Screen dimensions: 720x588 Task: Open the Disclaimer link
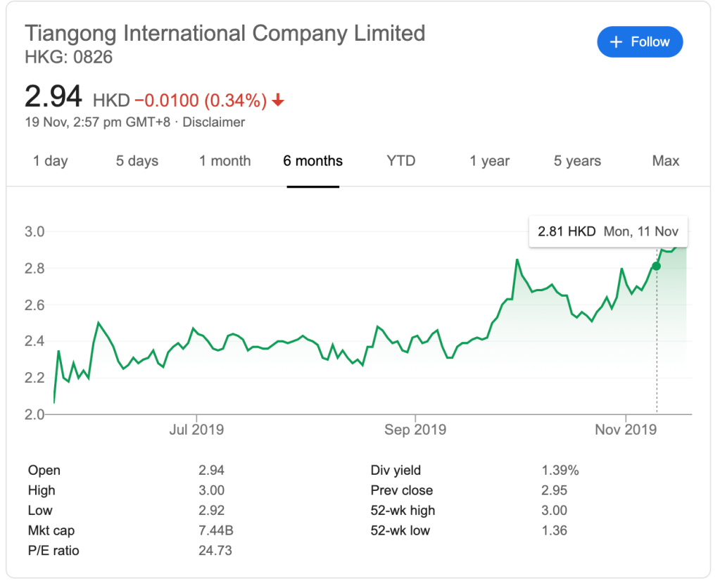[x=214, y=122]
